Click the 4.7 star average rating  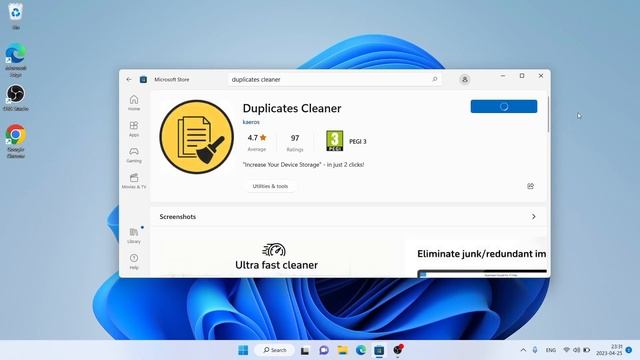[x=257, y=142]
